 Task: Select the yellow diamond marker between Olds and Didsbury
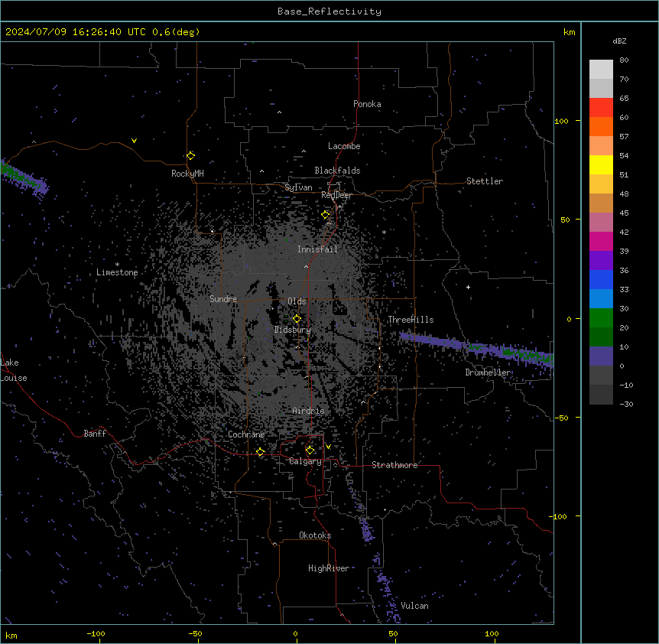297,319
